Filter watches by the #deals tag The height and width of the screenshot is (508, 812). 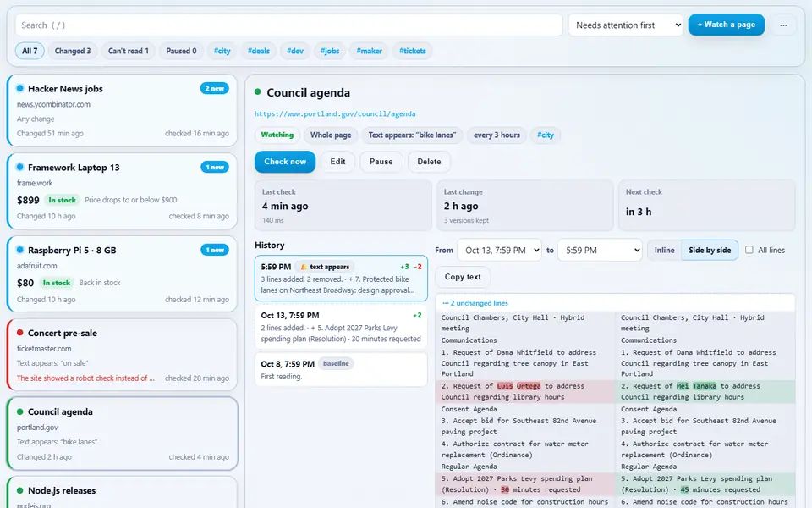259,51
